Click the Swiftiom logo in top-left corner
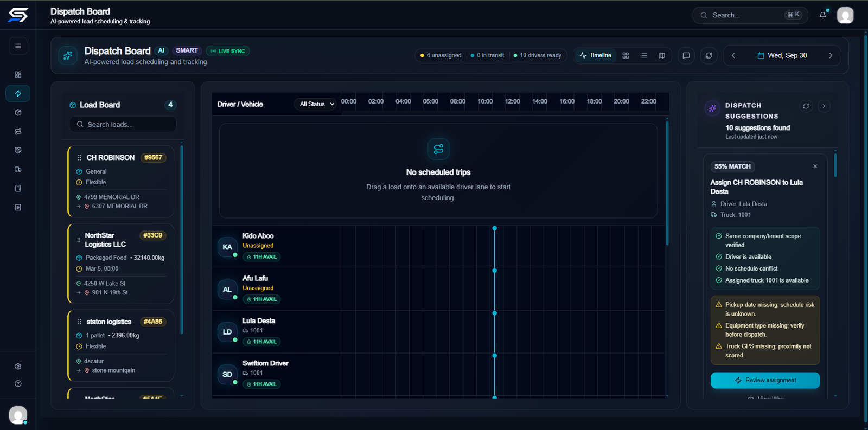This screenshot has height=430, width=868. (x=18, y=15)
